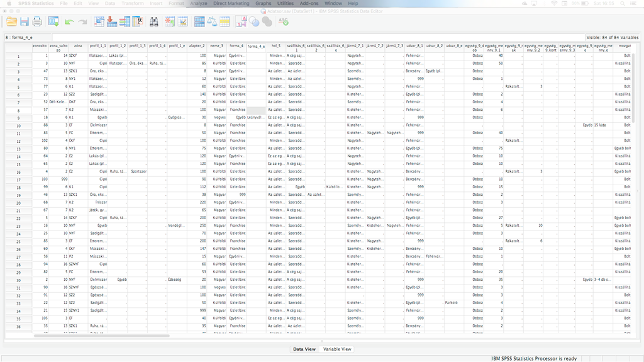Run the ABC spell check icon
This screenshot has width=644, height=362.
pos(284,21)
